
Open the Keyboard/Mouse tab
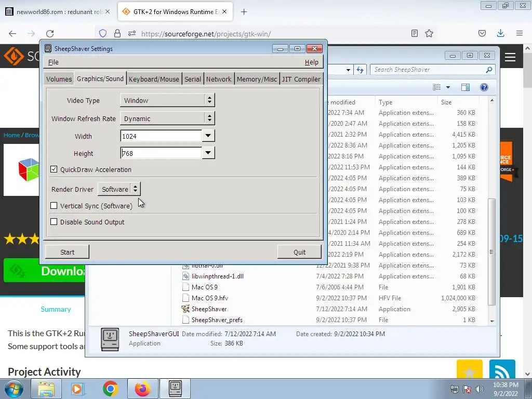(x=154, y=79)
